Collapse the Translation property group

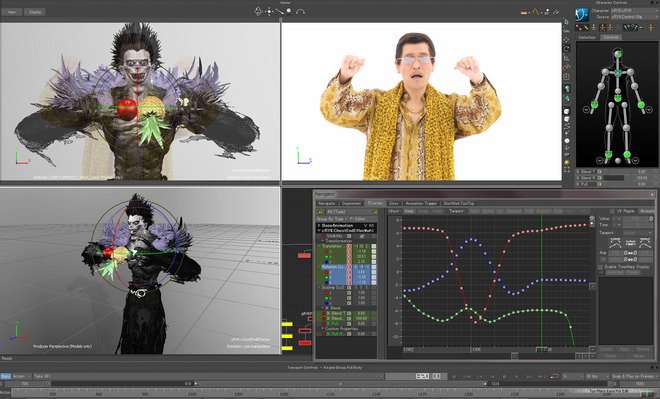click(319, 246)
